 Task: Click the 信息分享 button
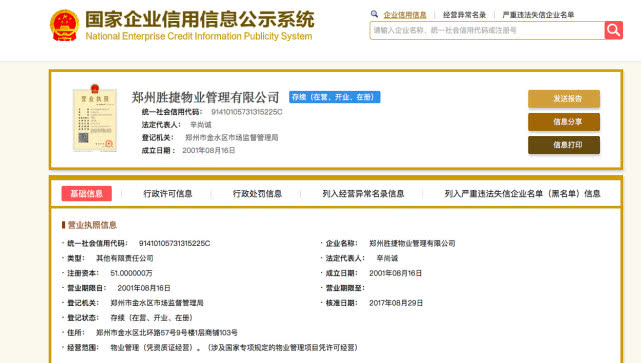pyautogui.click(x=564, y=122)
